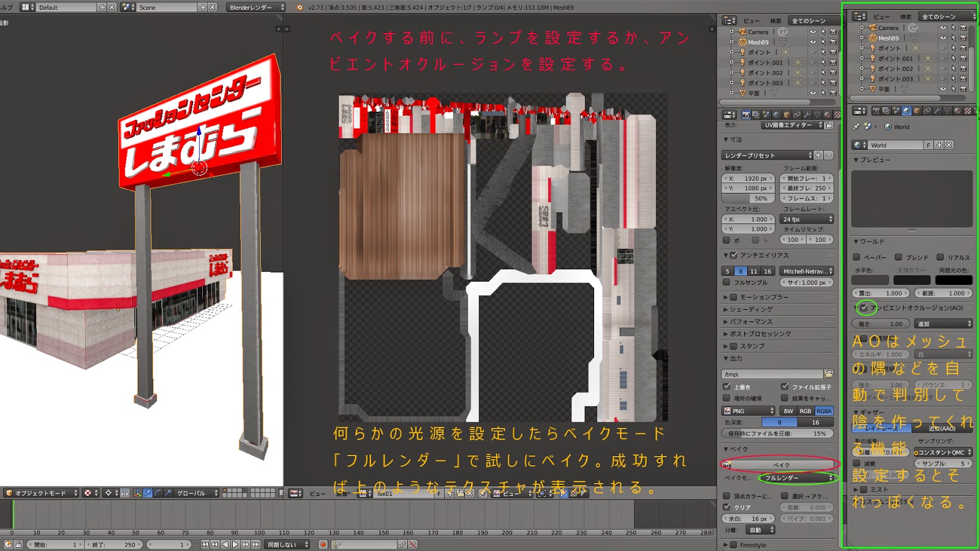Viewport: 980px width, 551px height.
Task: Open Object tab icon in the render properties panel
Action: pos(787,114)
